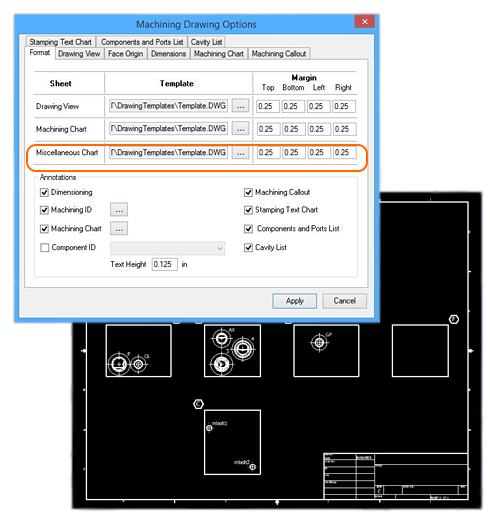Click the Text Height input field
The width and height of the screenshot is (490, 522).
coord(165,264)
